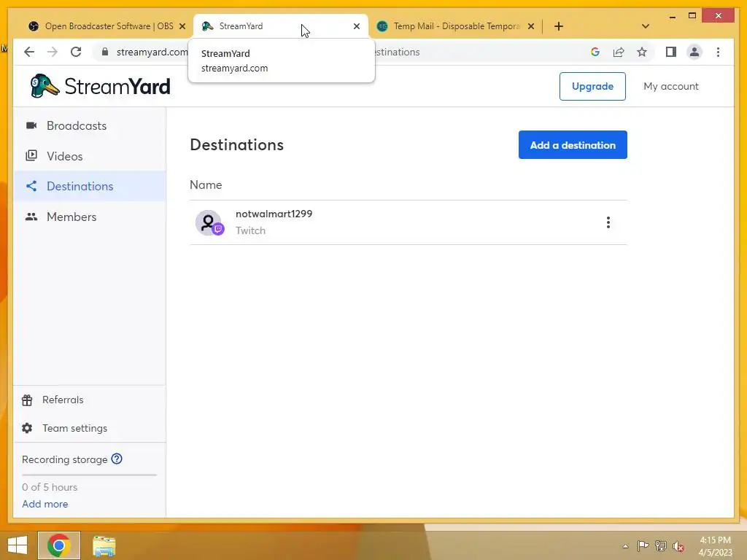Click the Twitch platform label
The image size is (747, 560).
coord(251,230)
